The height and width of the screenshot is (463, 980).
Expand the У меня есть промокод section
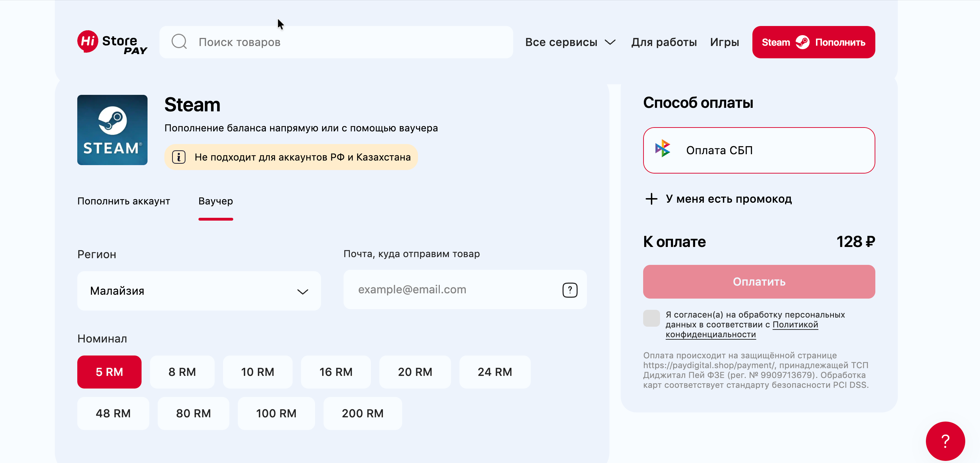(718, 198)
